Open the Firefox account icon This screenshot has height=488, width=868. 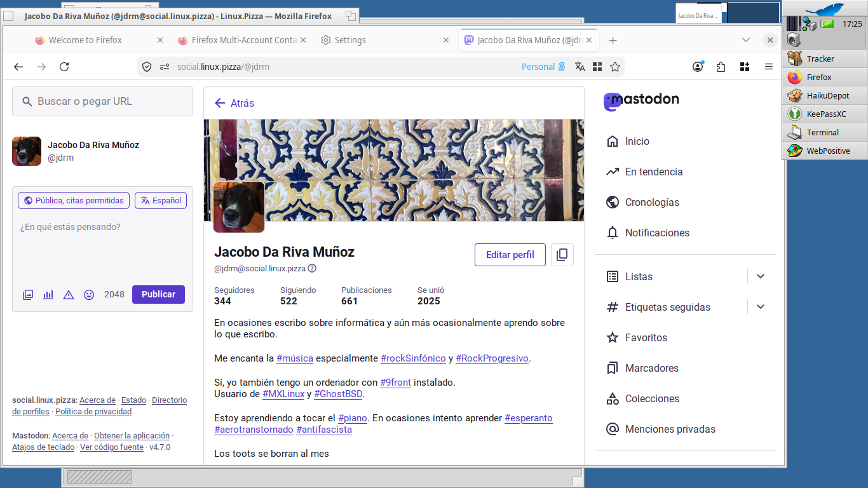698,67
